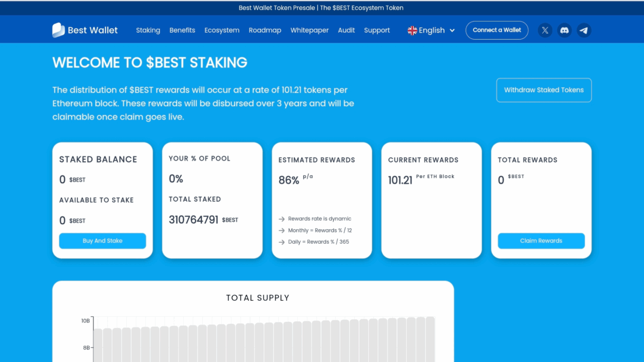
Task: Open the Discord social icon
Action: click(x=565, y=30)
